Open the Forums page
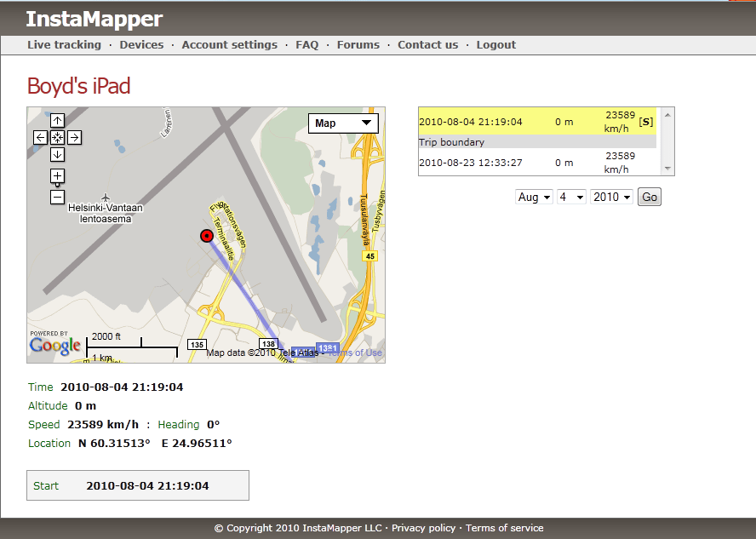The image size is (756, 539). pos(358,45)
